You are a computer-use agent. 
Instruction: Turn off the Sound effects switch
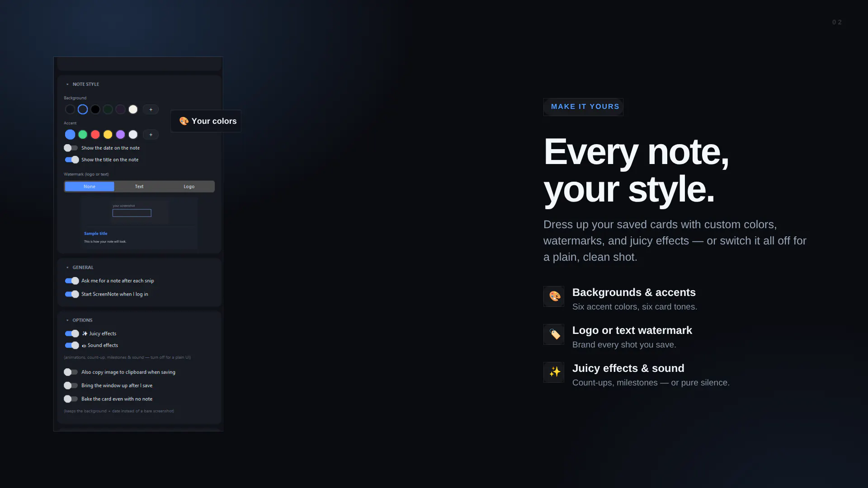pyautogui.click(x=72, y=345)
